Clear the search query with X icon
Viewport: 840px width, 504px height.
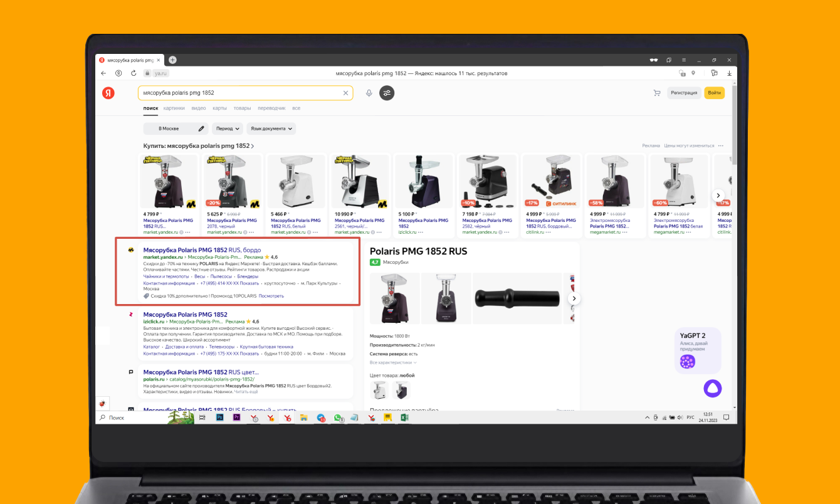pos(345,93)
